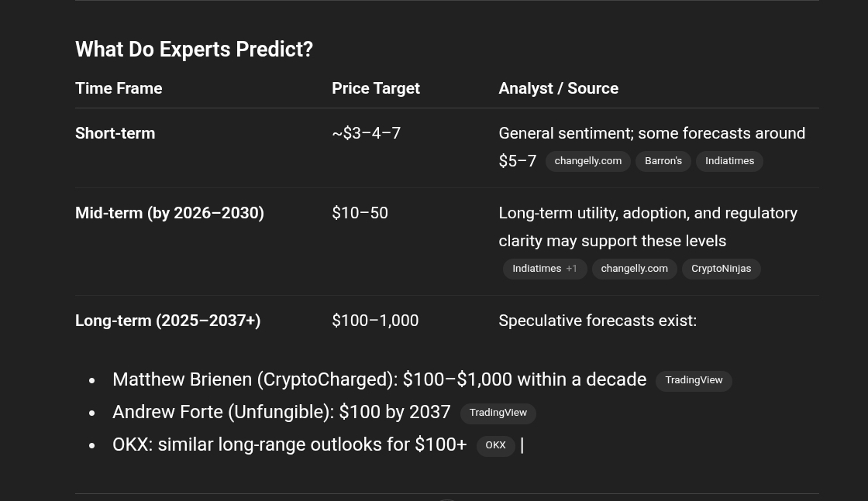Click the "Speculative forecasts exist:" text
Image resolution: width=868 pixels, height=501 pixels.
598,321
